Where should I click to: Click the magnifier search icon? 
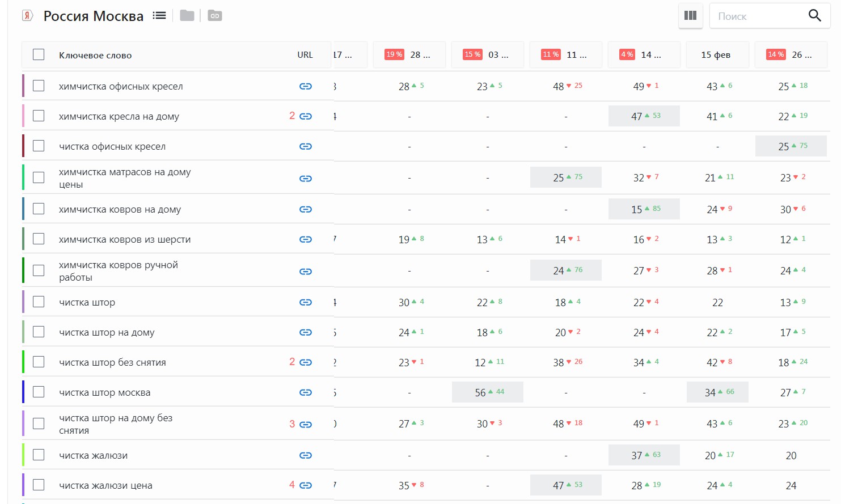815,16
